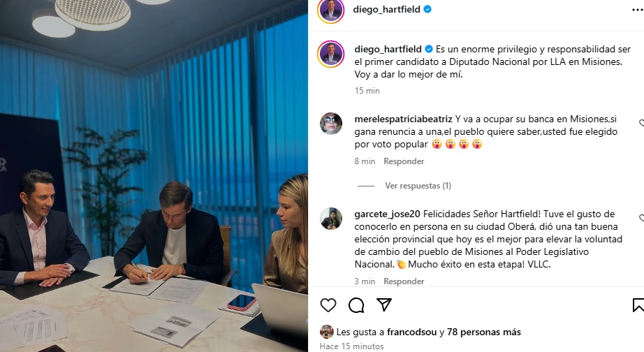Visit francodsou profile from likes line

(x=411, y=332)
